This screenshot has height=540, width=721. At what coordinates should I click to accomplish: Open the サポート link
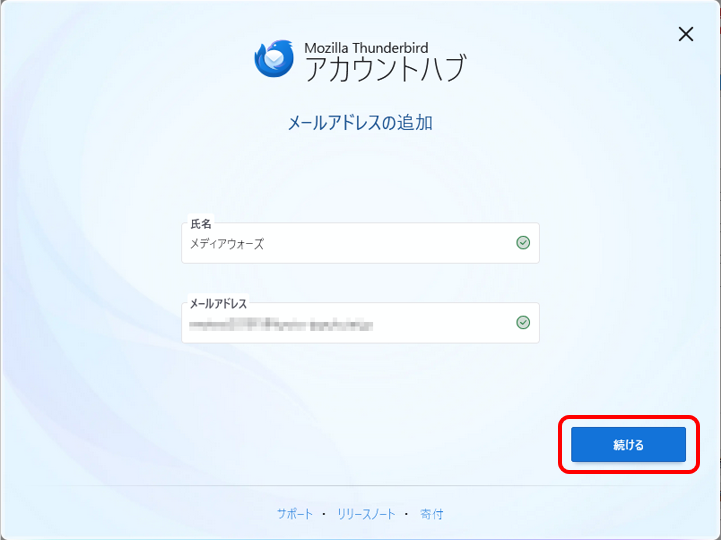coord(295,514)
